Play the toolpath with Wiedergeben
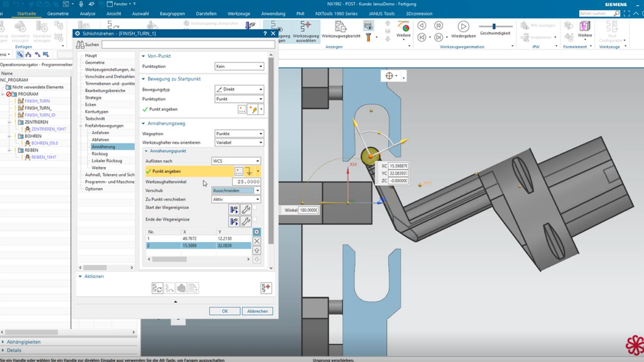The image size is (644, 362). point(463,26)
